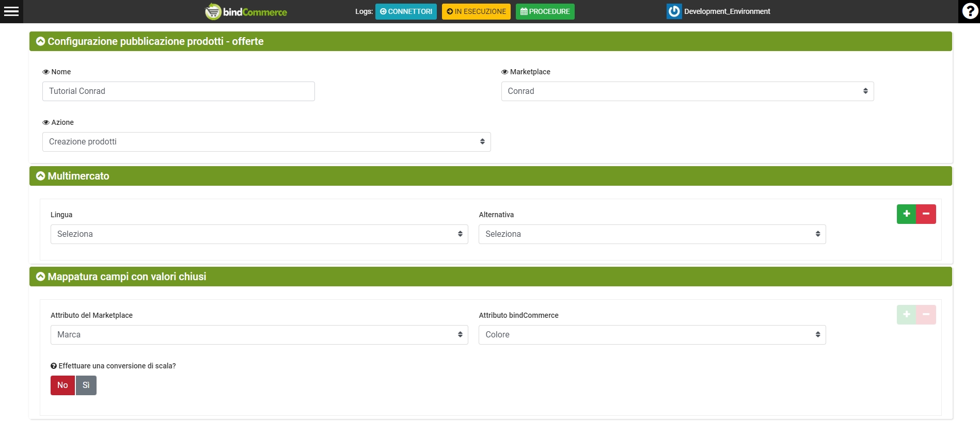Click the bindCommerce logo
The image size is (980, 421).
coord(246,11)
